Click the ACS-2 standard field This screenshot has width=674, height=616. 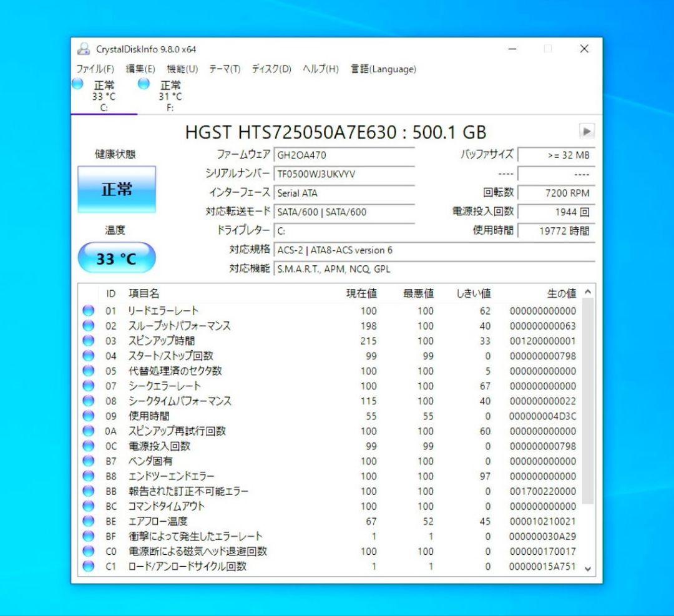tap(434, 250)
